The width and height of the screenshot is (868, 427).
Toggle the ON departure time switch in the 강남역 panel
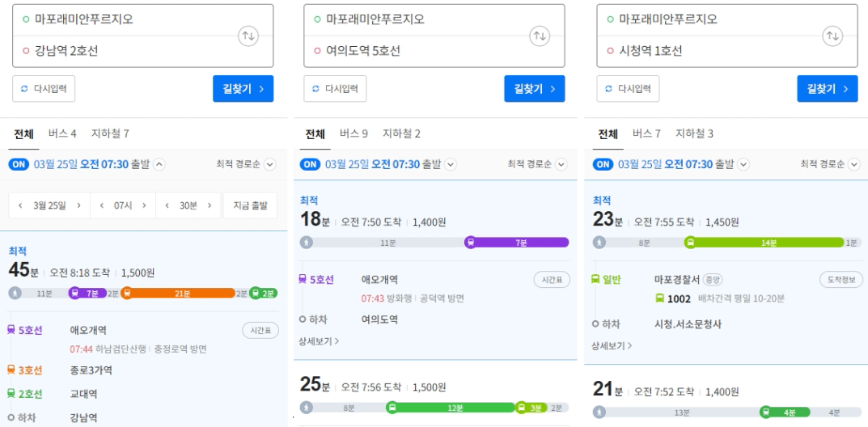pos(19,164)
